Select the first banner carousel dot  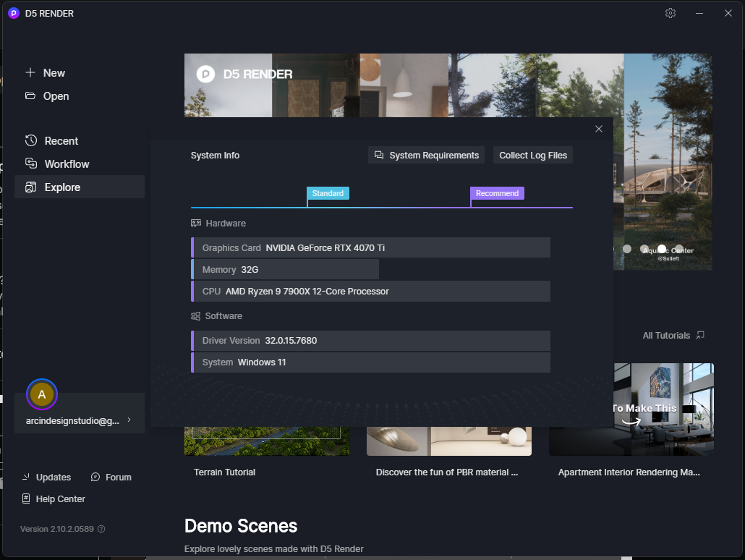(627, 249)
